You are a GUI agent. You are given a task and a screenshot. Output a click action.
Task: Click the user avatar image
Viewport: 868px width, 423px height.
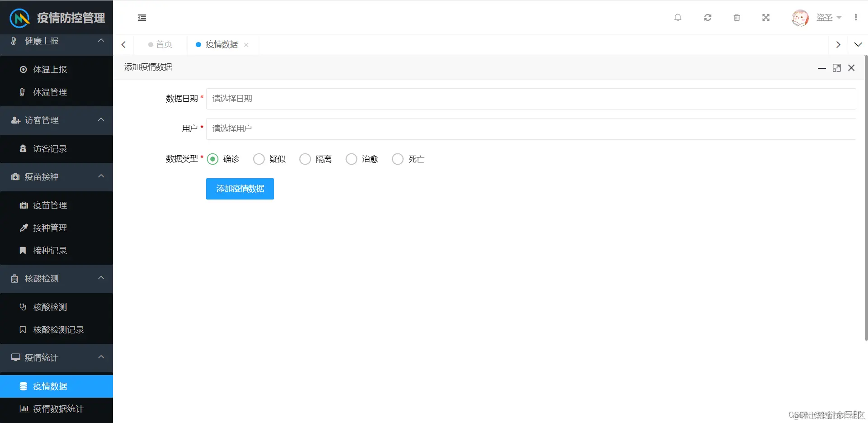click(x=800, y=18)
